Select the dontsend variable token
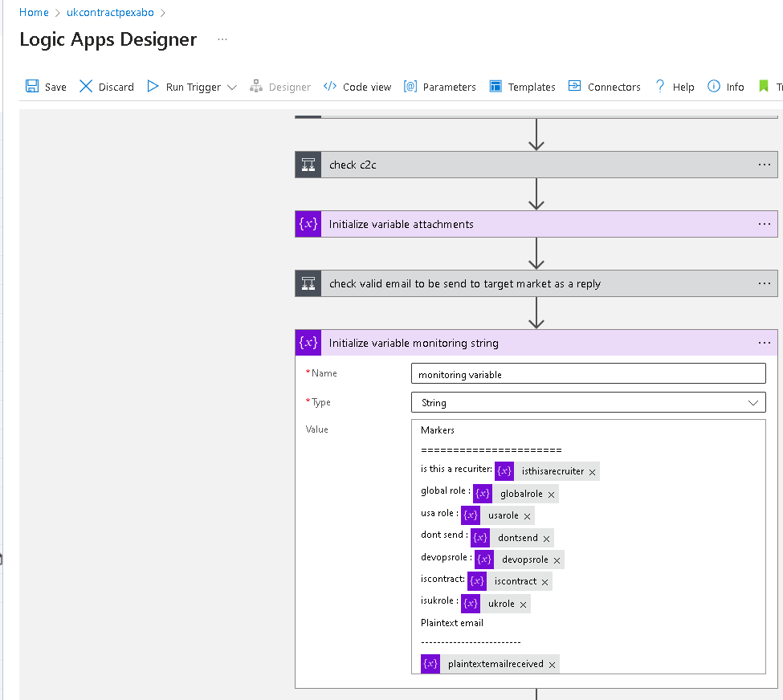The width and height of the screenshot is (783, 700). pyautogui.click(x=512, y=538)
